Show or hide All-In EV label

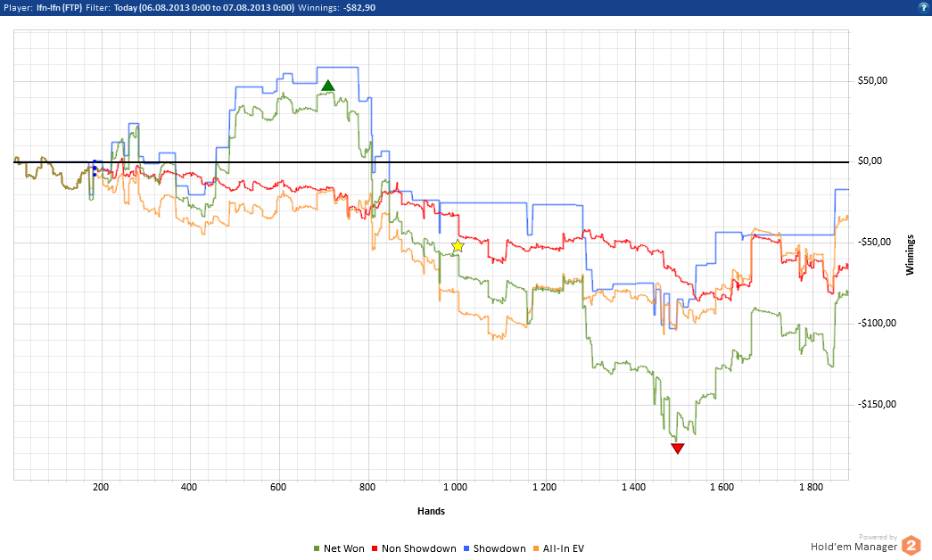click(x=563, y=549)
